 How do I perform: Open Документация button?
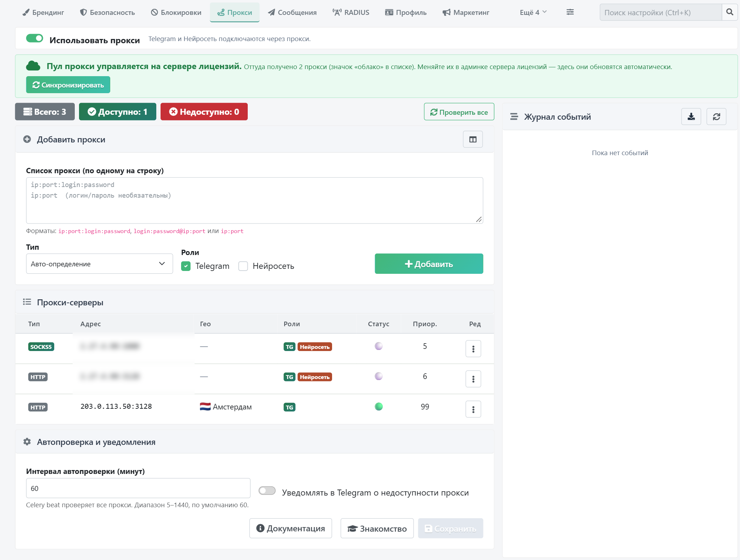pos(291,528)
